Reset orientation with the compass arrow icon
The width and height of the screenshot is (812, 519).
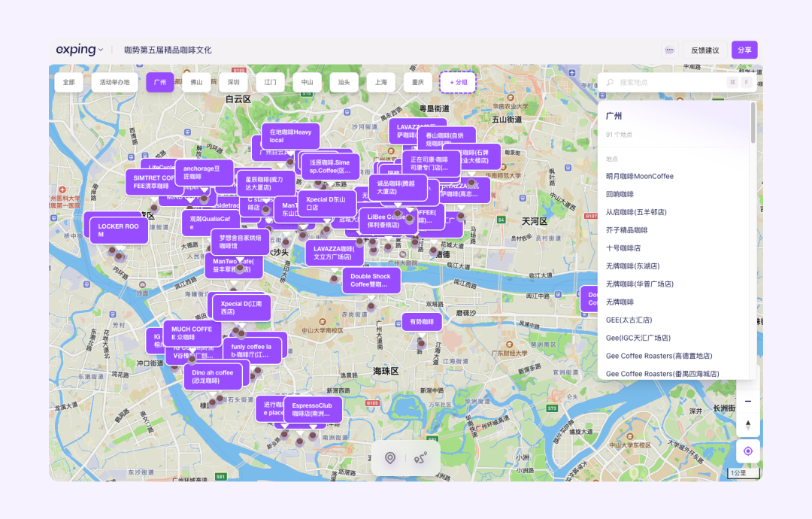click(x=748, y=424)
